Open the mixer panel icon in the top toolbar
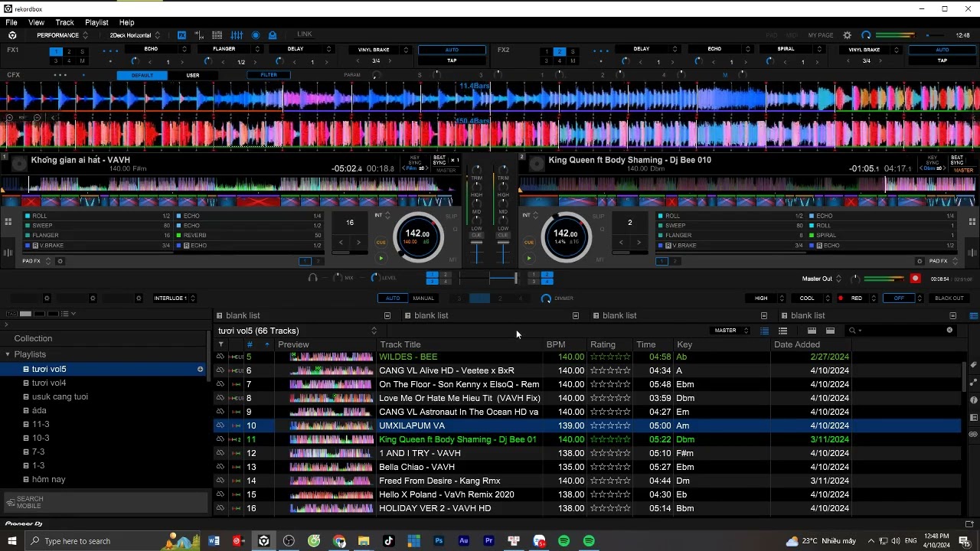The height and width of the screenshot is (551, 980). pos(237,35)
